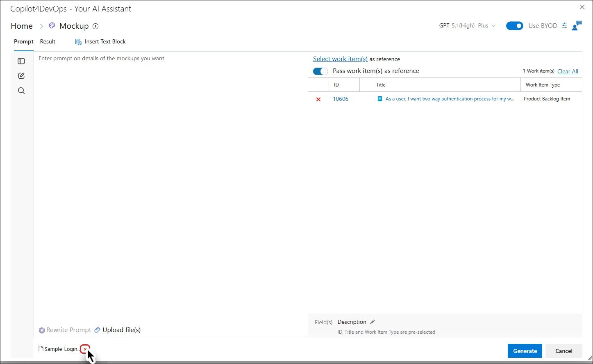Open Select work item(s) link
The width and height of the screenshot is (593, 364).
[340, 59]
